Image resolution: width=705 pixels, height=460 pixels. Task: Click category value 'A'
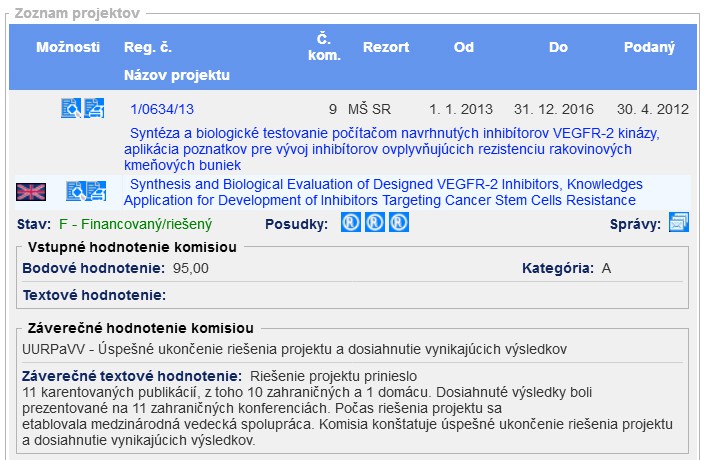607,268
